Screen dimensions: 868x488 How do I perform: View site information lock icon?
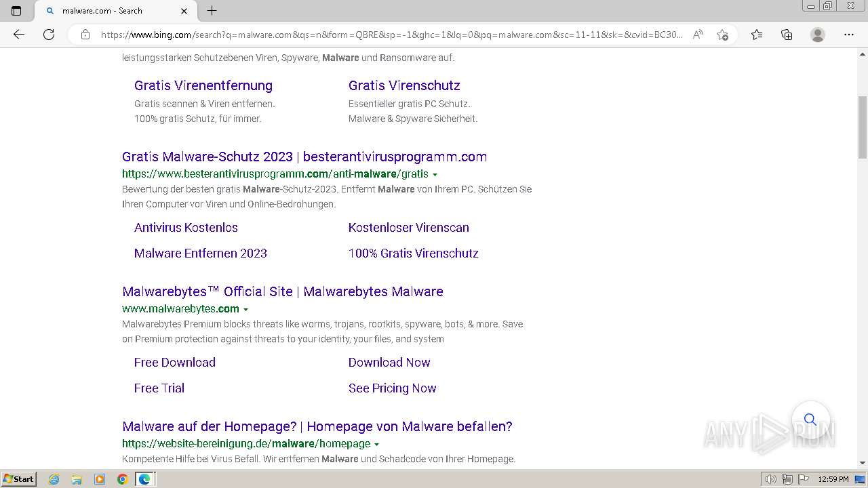pyautogui.click(x=85, y=35)
